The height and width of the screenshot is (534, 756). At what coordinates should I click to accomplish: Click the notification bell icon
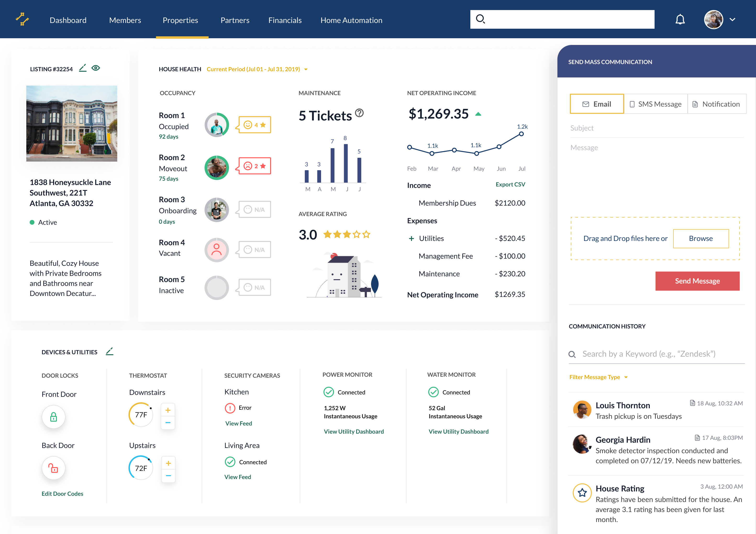pyautogui.click(x=680, y=20)
